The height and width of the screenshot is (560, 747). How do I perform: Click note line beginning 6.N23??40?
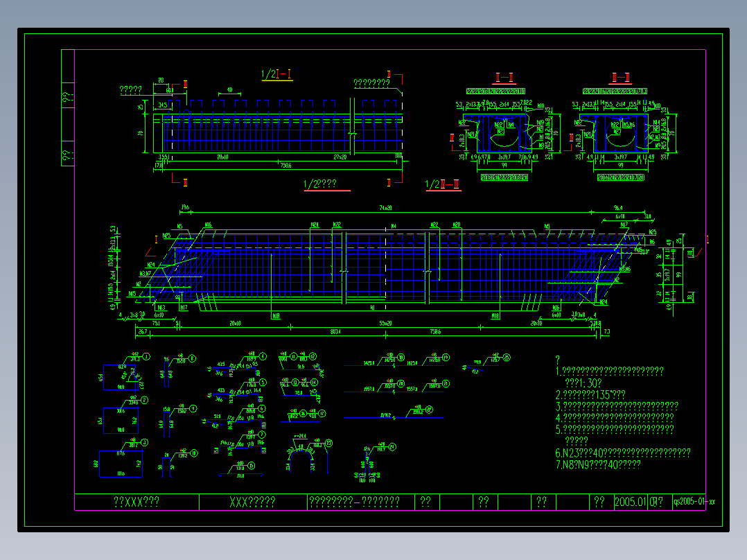pyautogui.click(x=623, y=453)
